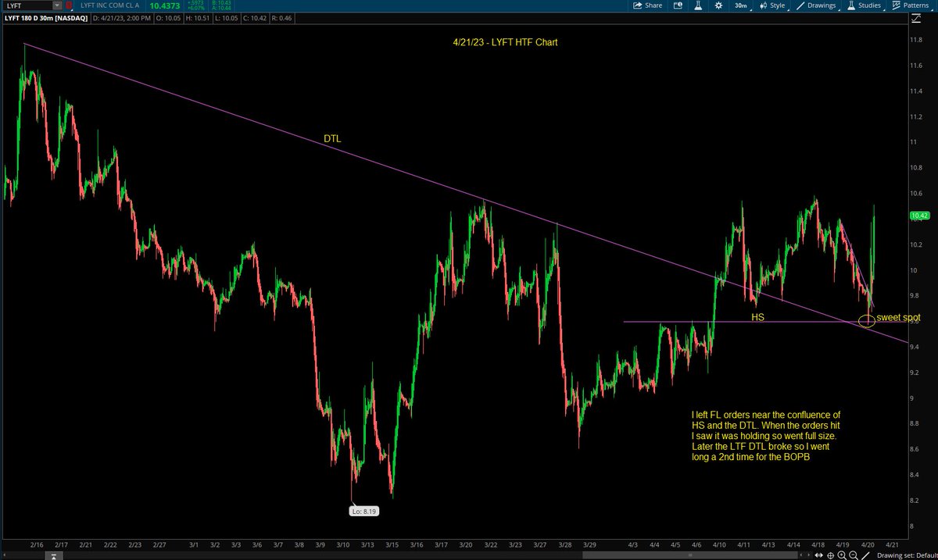The height and width of the screenshot is (560, 938).
Task: Click the LYFT symbol input field
Action: pos(27,5)
